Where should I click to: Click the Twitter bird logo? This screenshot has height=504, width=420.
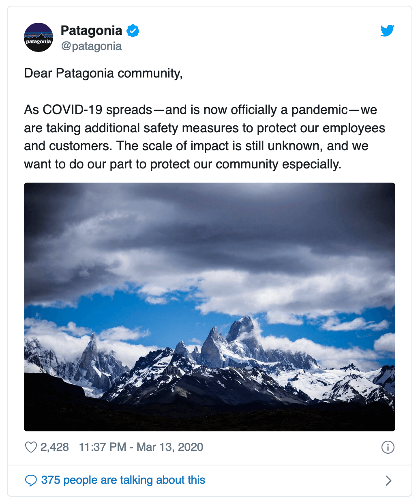click(x=387, y=30)
